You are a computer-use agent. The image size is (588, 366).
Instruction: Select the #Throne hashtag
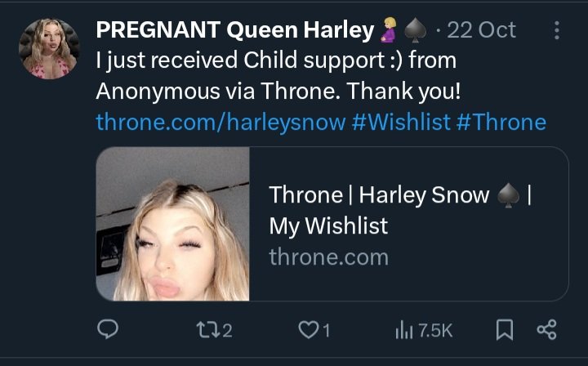pyautogui.click(x=501, y=123)
